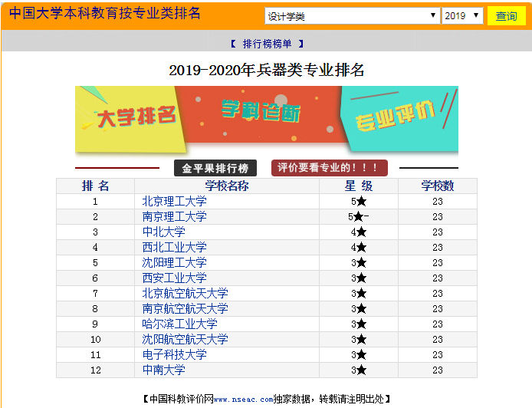The width and height of the screenshot is (532, 408).
Task: Open 西北工业大学 link
Action: (x=174, y=247)
